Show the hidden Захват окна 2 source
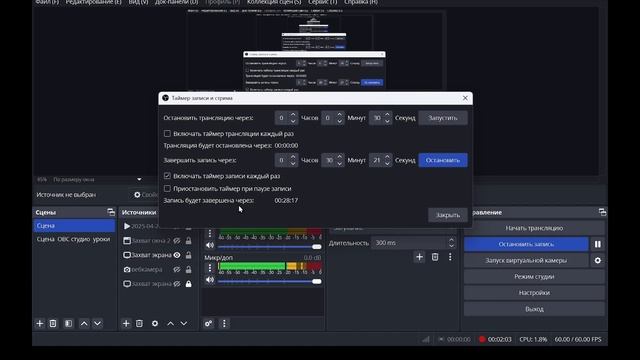This screenshot has width=640, height=360. coord(177,241)
